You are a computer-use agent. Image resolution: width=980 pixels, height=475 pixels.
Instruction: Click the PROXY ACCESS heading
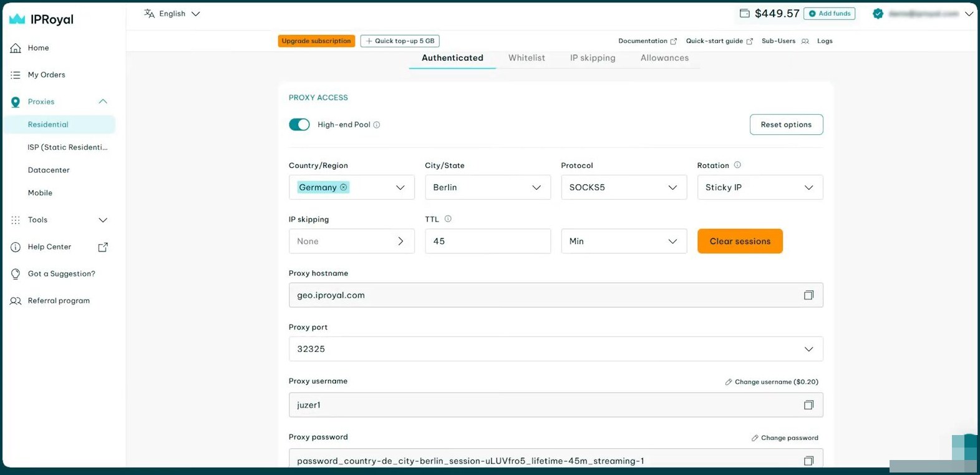(x=318, y=97)
